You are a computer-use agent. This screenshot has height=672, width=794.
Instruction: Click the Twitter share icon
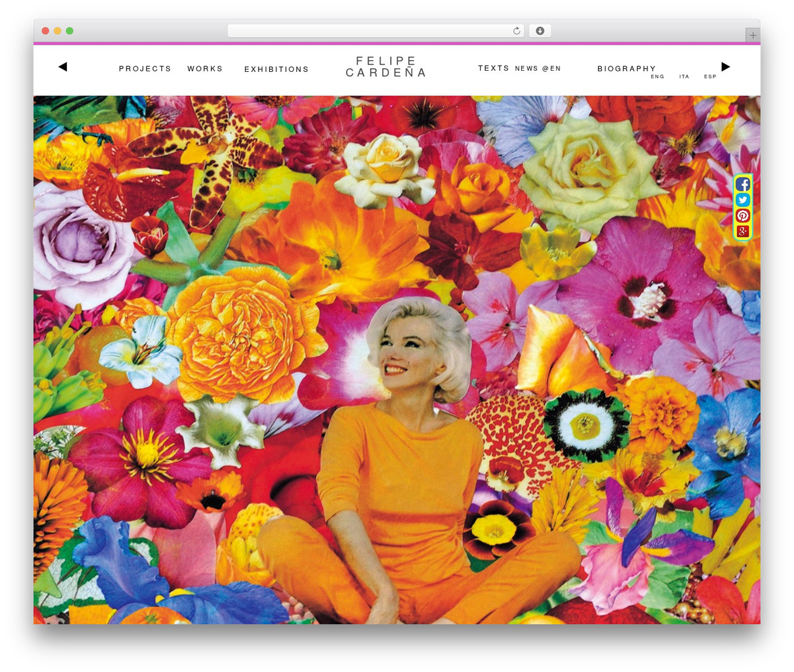point(743,200)
